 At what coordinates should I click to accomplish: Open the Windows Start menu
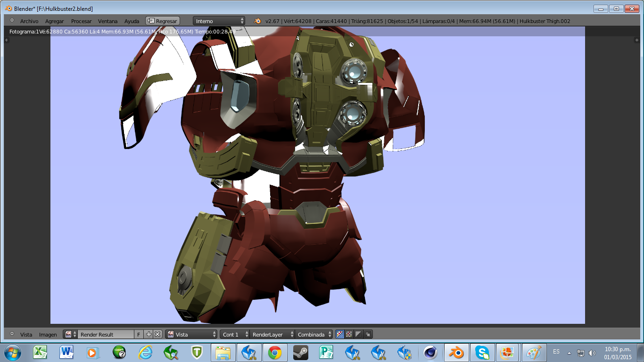point(13,352)
